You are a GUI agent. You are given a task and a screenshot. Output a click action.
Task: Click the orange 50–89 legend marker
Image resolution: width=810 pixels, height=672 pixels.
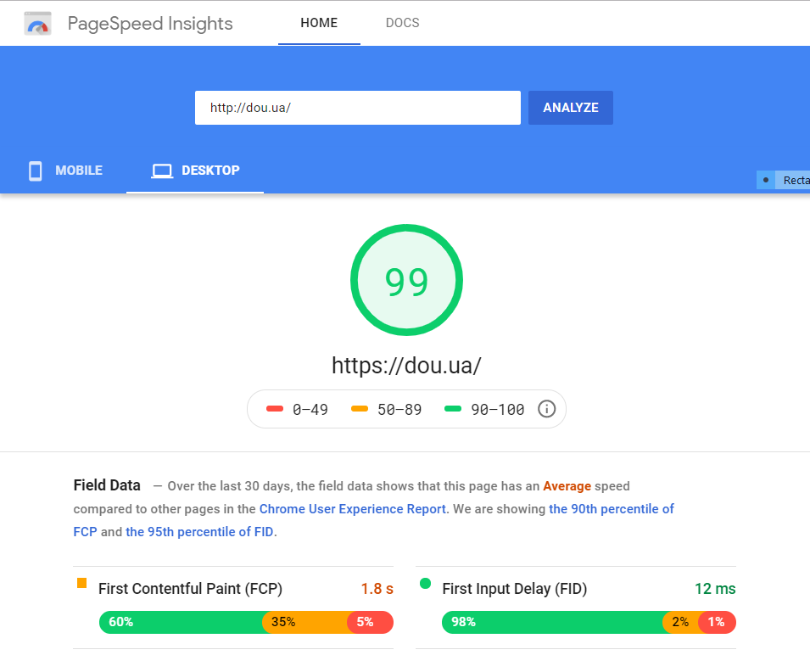click(360, 409)
